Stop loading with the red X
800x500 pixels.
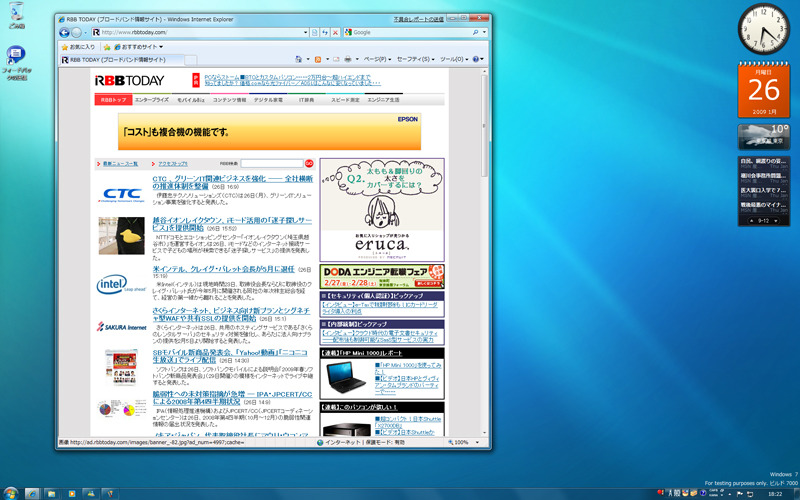pos(335,32)
